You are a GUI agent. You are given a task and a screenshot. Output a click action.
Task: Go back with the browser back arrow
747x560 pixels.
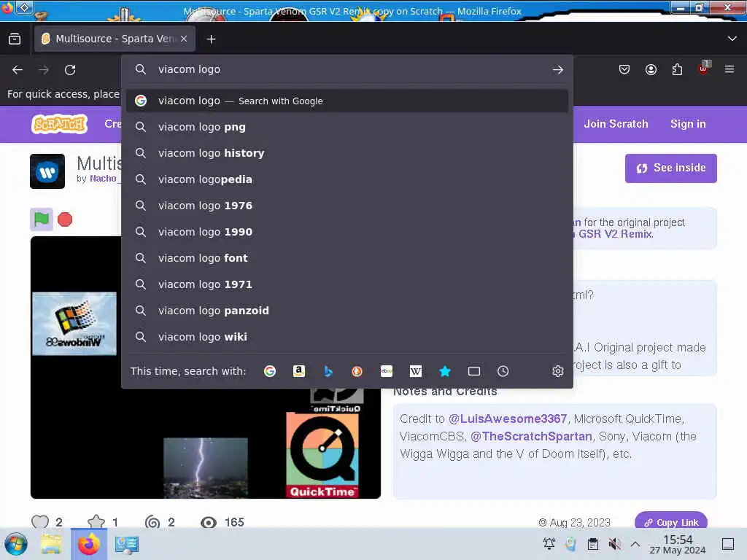[18, 70]
